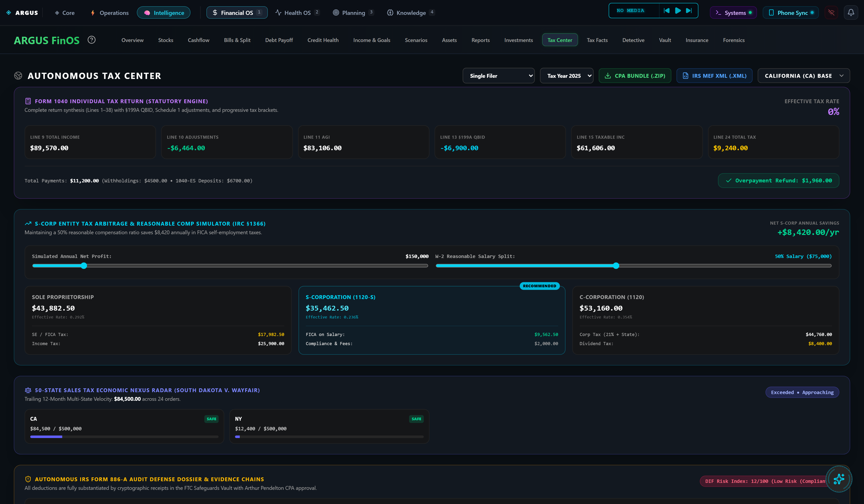Select the Sole Proprietorship comparison card
Screen dimensions: 864x504
click(x=158, y=320)
